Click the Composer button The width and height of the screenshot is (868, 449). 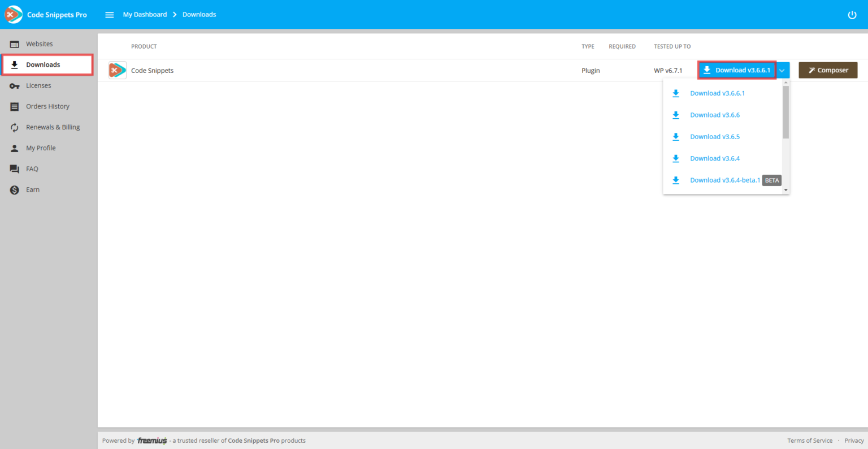pyautogui.click(x=828, y=70)
